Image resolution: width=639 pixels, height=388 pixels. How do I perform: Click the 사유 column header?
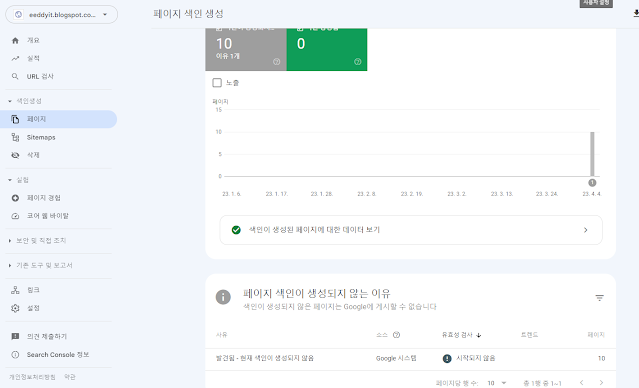(x=221, y=335)
